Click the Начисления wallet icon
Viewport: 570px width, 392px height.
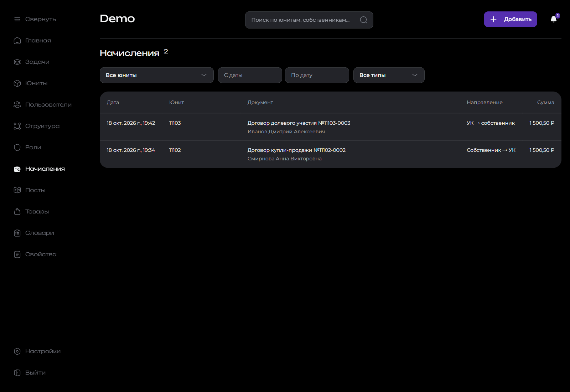17,169
